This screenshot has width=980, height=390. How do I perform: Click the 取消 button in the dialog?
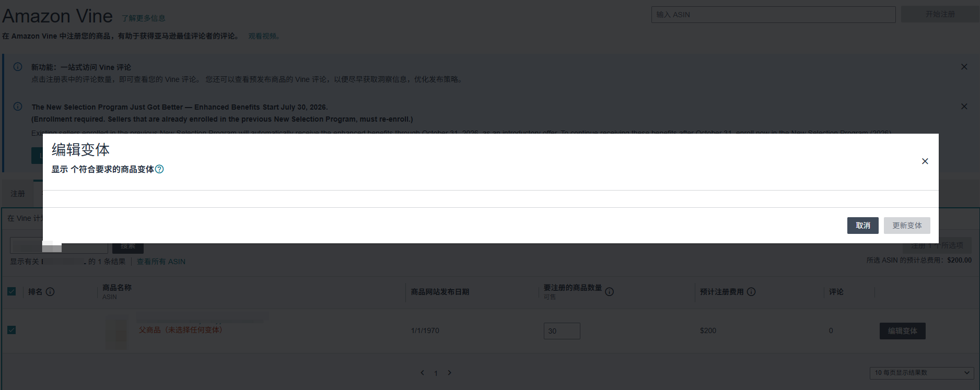coord(863,226)
